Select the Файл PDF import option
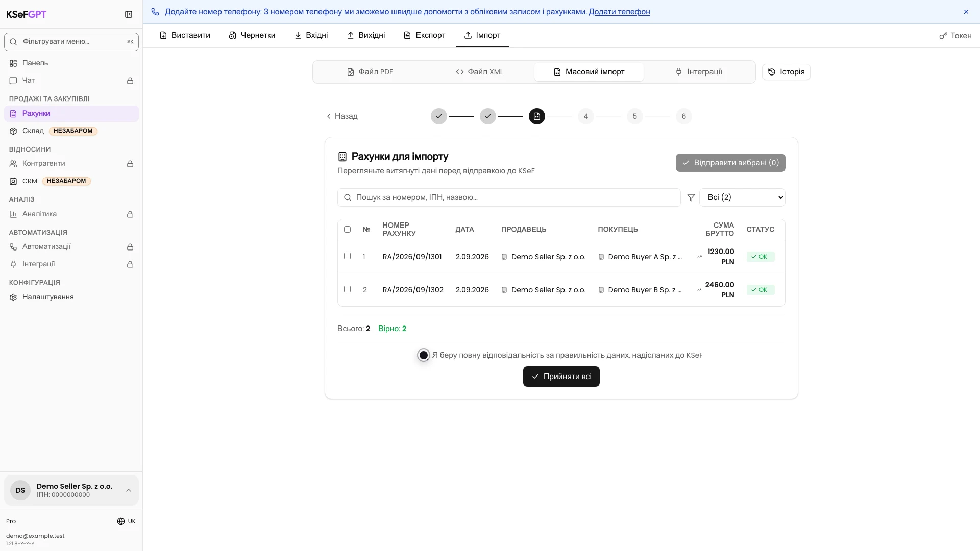Viewport: 980px width, 551px height. coord(370,72)
